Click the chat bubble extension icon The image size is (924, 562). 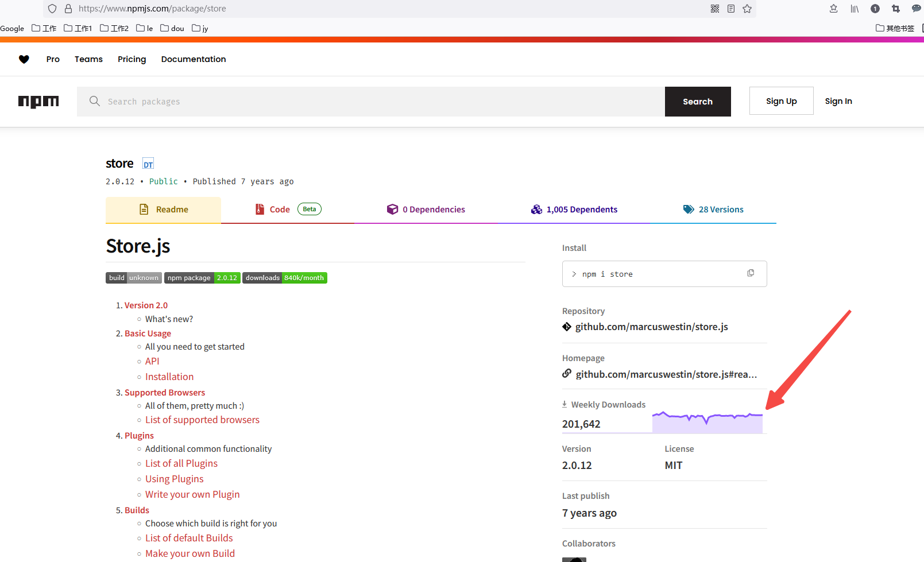point(917,9)
